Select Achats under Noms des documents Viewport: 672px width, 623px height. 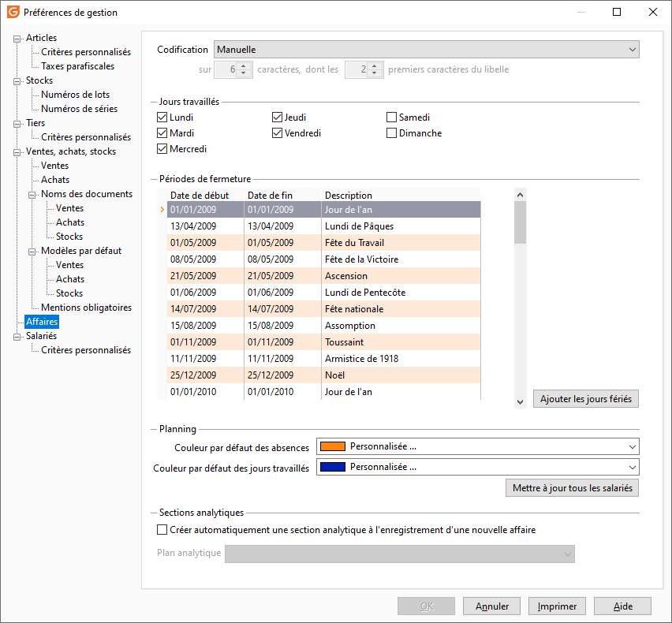[x=70, y=222]
